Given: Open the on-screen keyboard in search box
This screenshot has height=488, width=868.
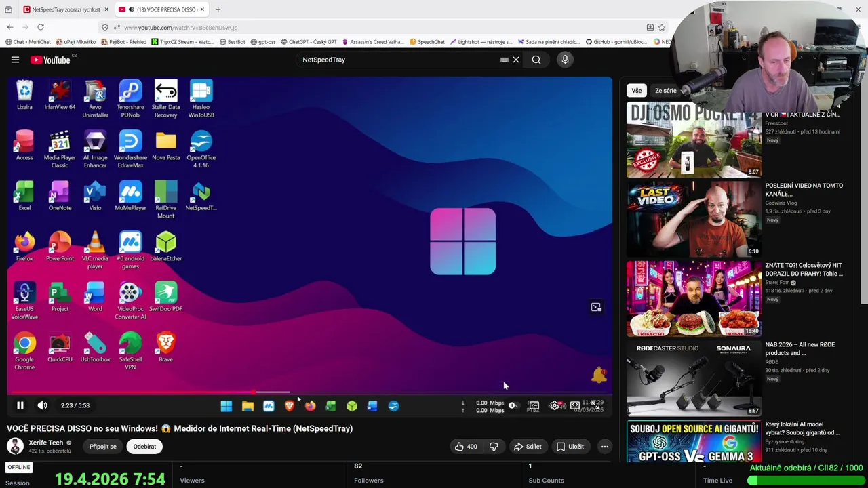Looking at the screenshot, I should [504, 60].
